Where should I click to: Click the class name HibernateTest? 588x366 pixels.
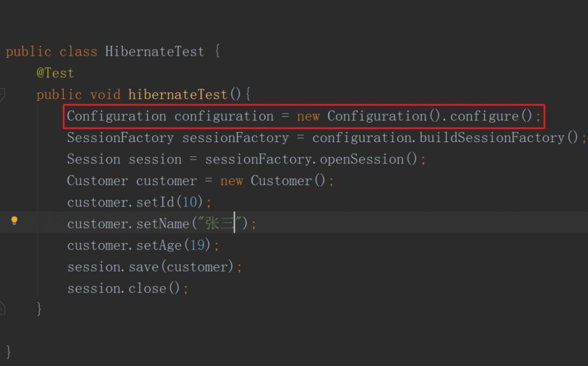click(x=155, y=51)
